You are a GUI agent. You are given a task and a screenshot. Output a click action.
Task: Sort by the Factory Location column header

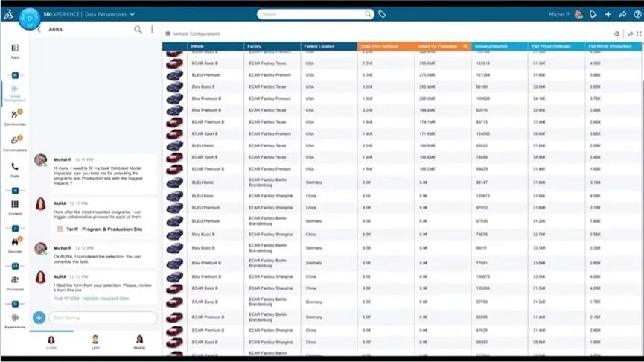click(x=329, y=46)
